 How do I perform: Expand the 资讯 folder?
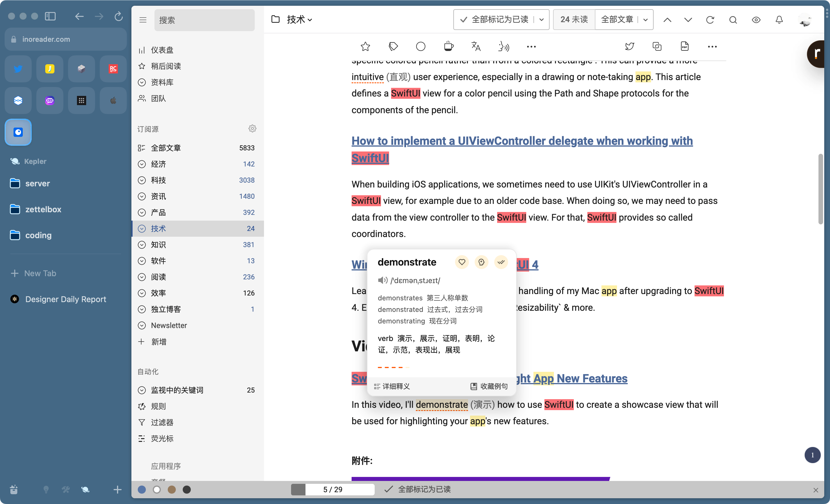[142, 196]
